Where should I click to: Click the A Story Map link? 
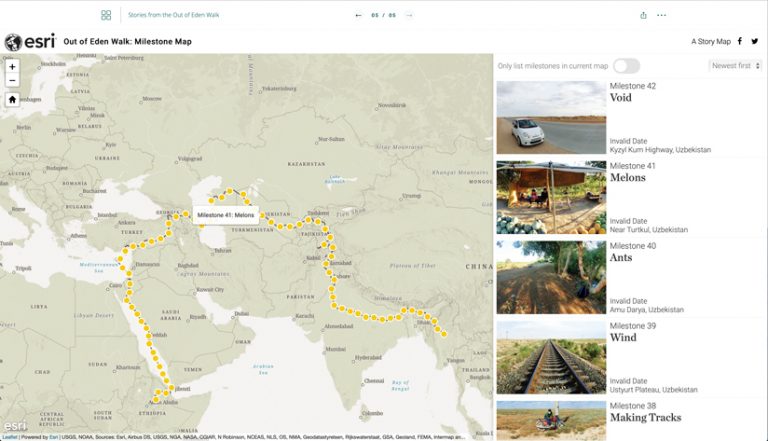[710, 41]
